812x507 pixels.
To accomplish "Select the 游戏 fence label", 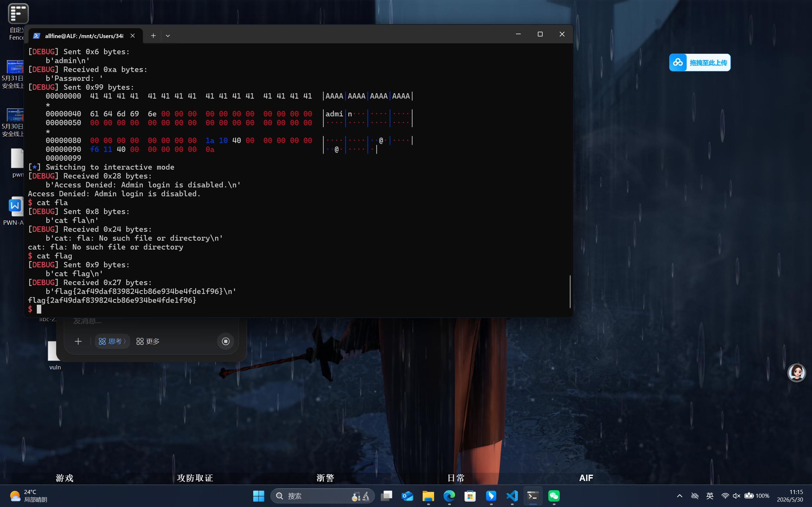I will coord(64,478).
